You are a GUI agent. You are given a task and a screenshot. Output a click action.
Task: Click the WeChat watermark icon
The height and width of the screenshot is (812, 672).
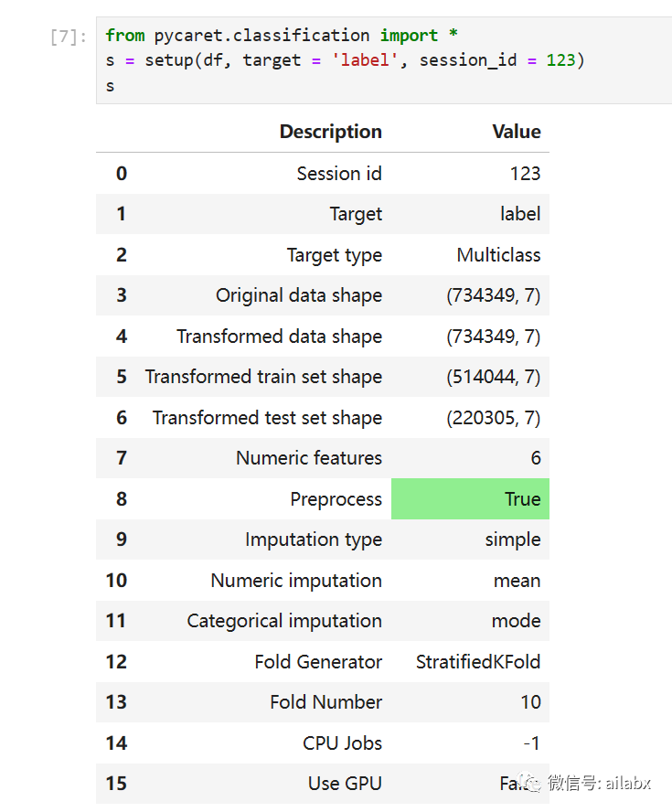[x=529, y=783]
